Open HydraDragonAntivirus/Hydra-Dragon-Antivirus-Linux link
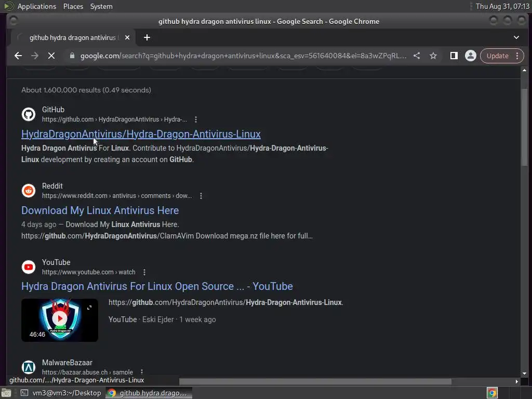Screen dimensions: 532x399 point(141,134)
